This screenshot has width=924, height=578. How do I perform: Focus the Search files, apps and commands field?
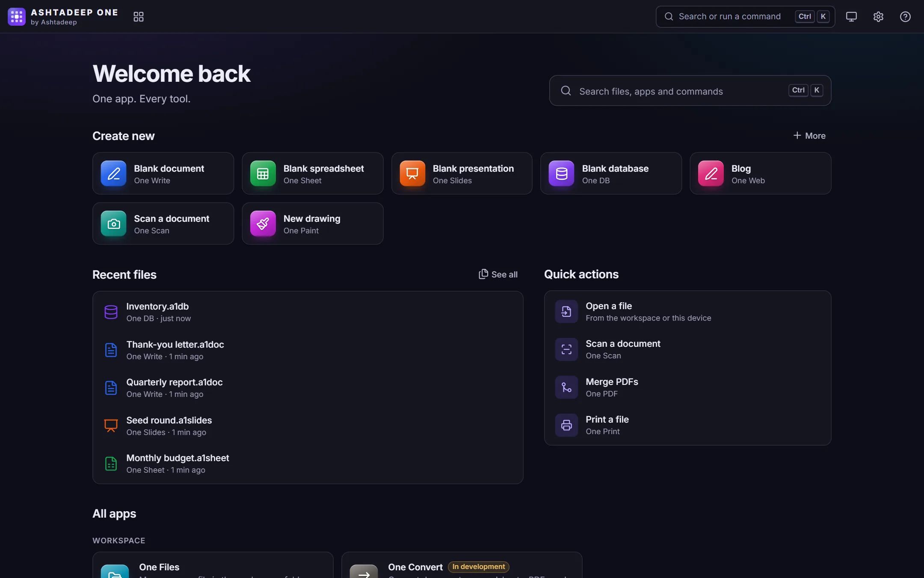pos(690,91)
